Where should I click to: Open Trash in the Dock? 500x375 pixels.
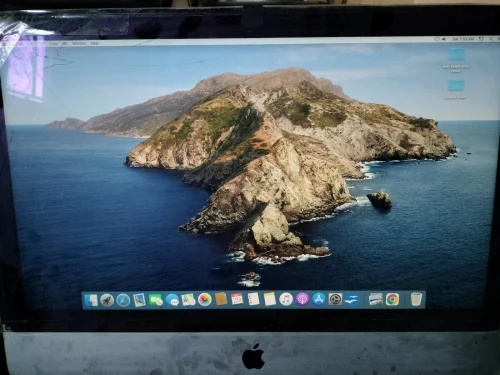(416, 299)
